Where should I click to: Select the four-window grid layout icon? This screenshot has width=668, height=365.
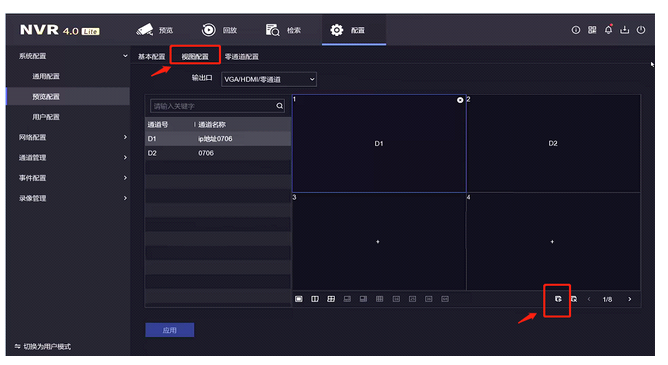(x=331, y=299)
